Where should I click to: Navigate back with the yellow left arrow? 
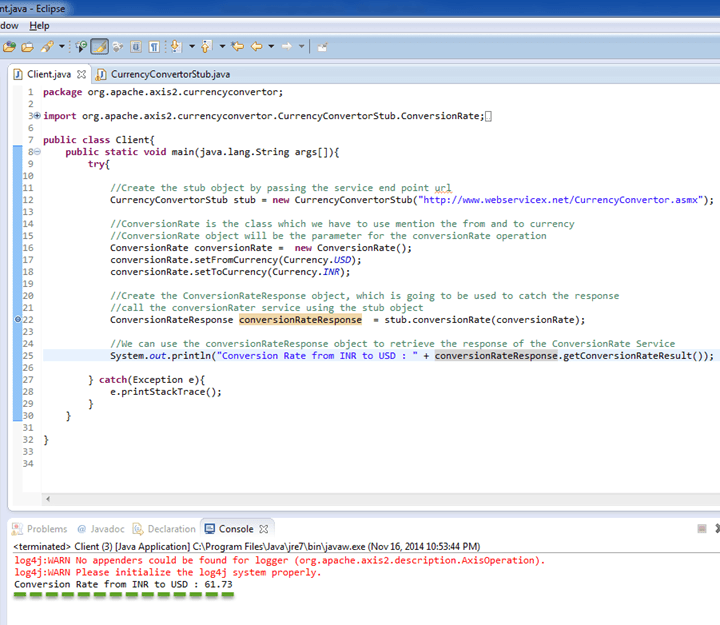pyautogui.click(x=257, y=46)
